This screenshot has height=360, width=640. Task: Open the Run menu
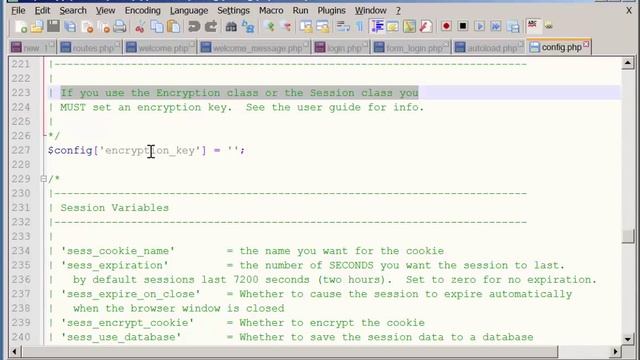300,10
